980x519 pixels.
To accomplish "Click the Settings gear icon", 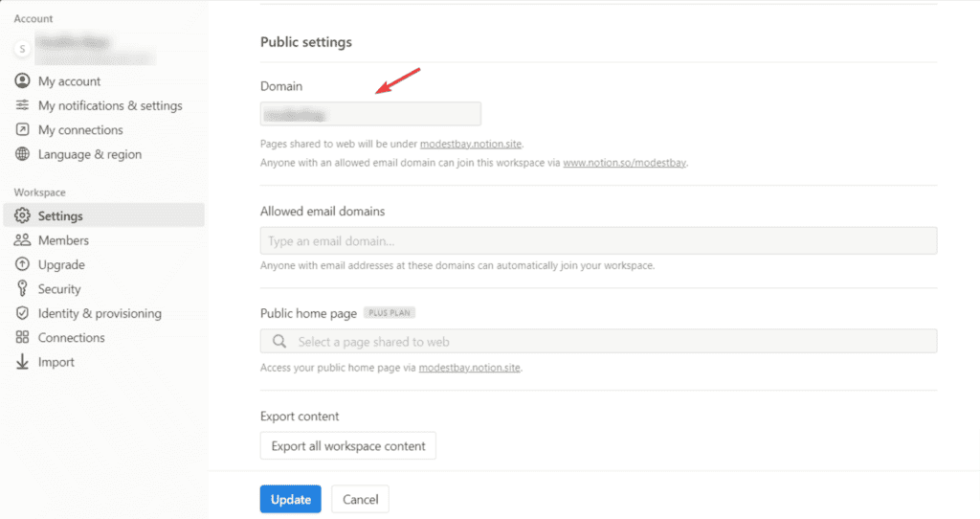I will [x=22, y=216].
